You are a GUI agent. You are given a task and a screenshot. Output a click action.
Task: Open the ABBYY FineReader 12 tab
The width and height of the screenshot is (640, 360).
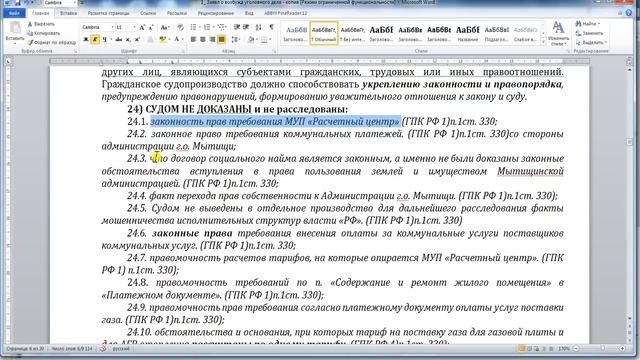pyautogui.click(x=285, y=13)
